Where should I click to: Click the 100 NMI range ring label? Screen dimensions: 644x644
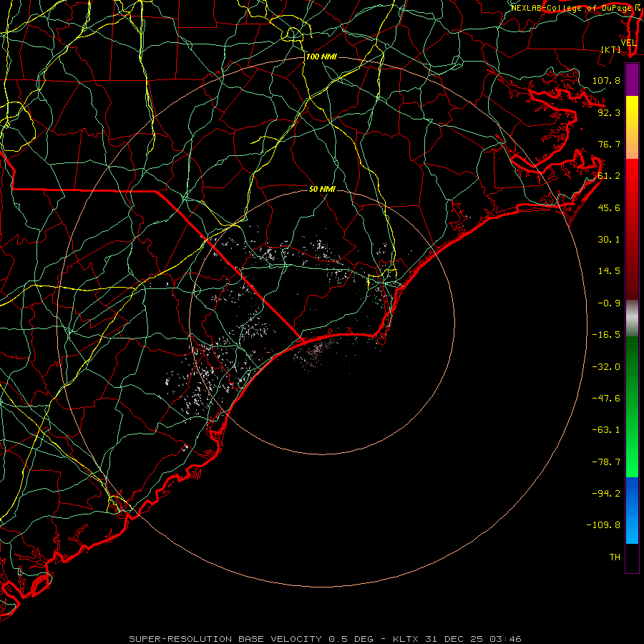tap(321, 57)
